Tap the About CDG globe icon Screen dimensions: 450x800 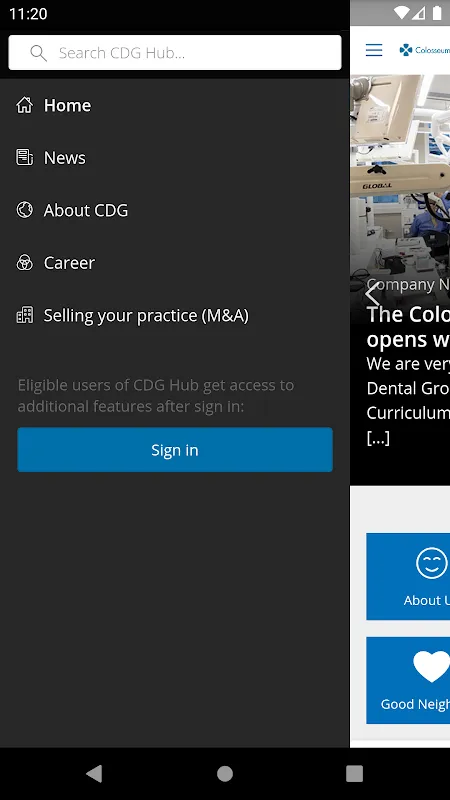(x=24, y=210)
